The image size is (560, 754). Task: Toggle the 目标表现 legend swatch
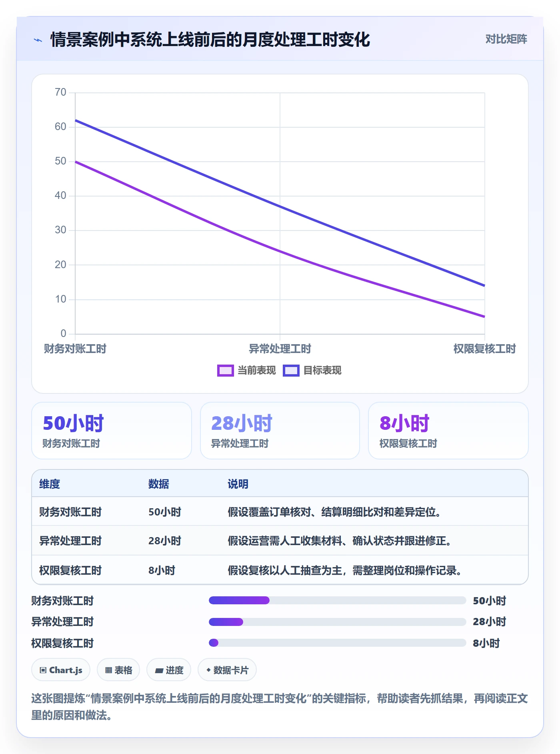291,371
